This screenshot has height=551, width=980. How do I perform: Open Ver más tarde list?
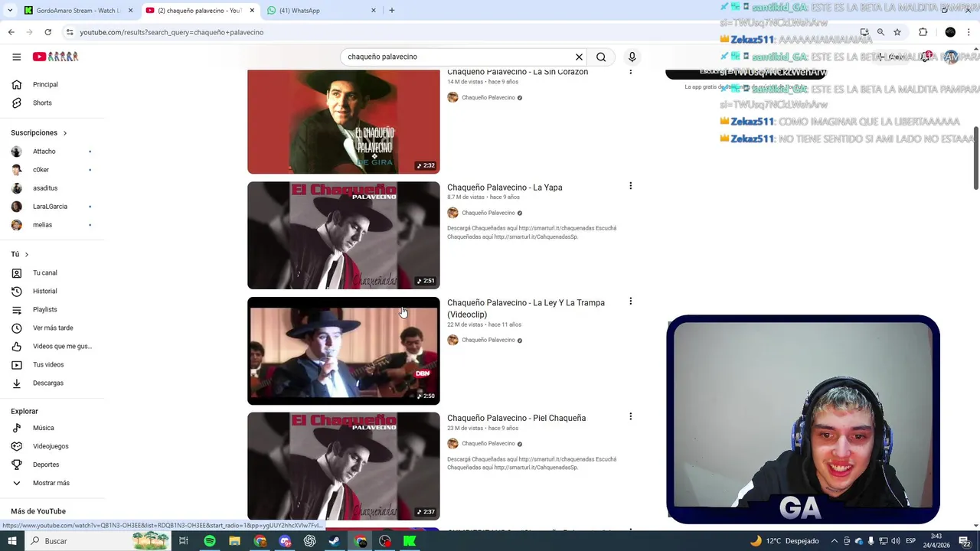[x=52, y=328]
